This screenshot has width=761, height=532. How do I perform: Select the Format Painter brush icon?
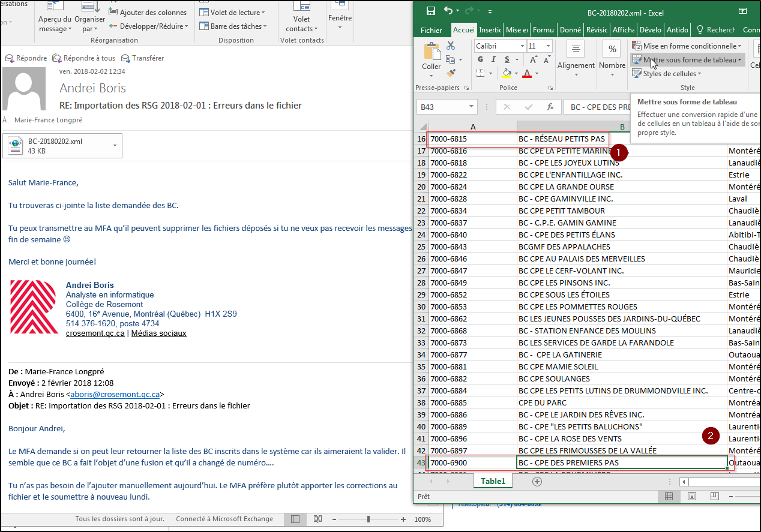click(x=451, y=73)
